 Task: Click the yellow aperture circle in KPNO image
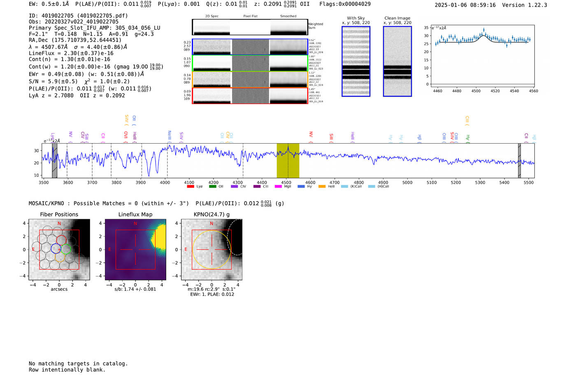tap(211, 250)
